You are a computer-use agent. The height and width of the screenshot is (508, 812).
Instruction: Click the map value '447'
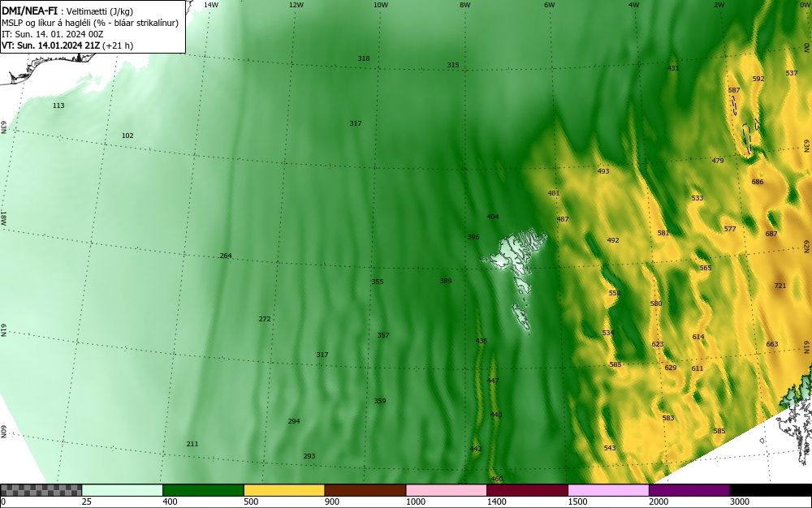(x=493, y=381)
